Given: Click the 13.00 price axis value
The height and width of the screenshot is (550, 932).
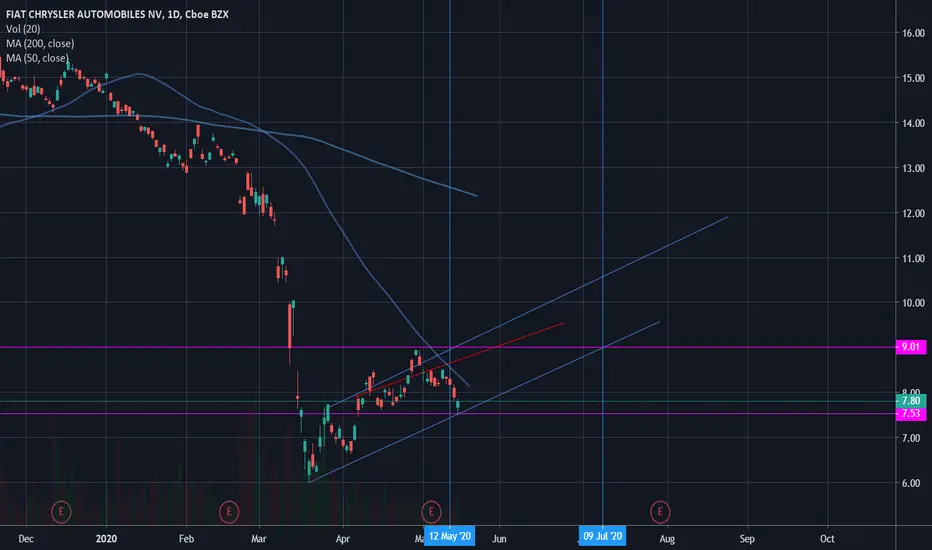Looking at the screenshot, I should tap(913, 168).
